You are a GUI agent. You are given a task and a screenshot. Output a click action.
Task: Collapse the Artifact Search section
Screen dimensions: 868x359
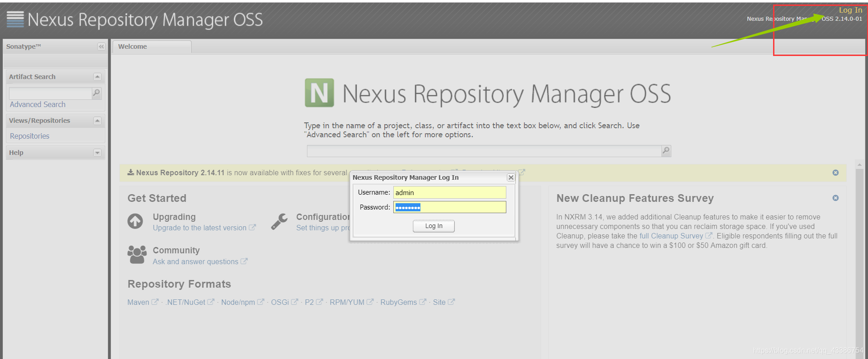coord(97,77)
